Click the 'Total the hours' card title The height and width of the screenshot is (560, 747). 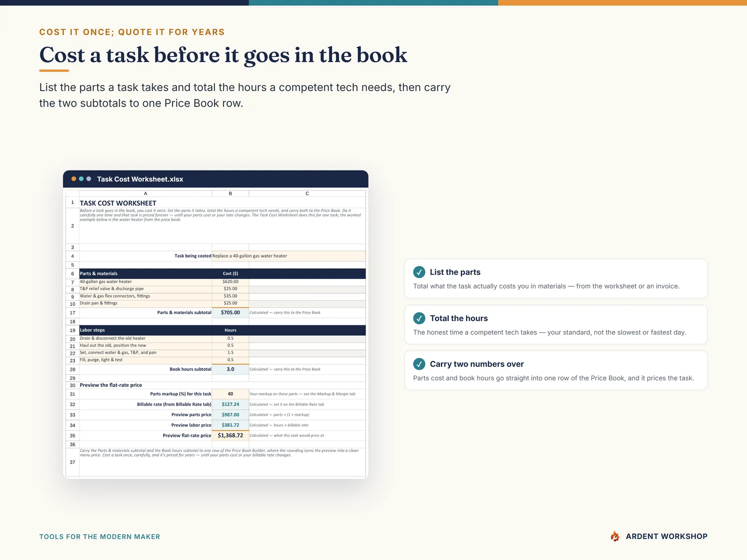point(459,318)
